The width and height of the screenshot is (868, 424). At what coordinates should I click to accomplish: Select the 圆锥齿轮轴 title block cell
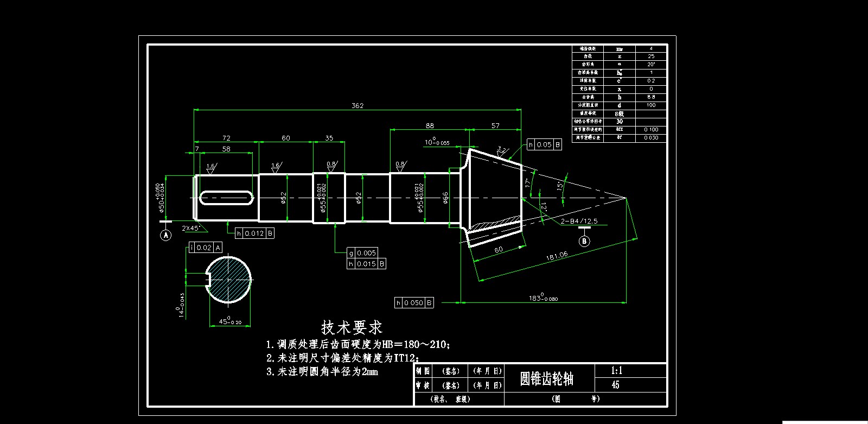click(547, 378)
